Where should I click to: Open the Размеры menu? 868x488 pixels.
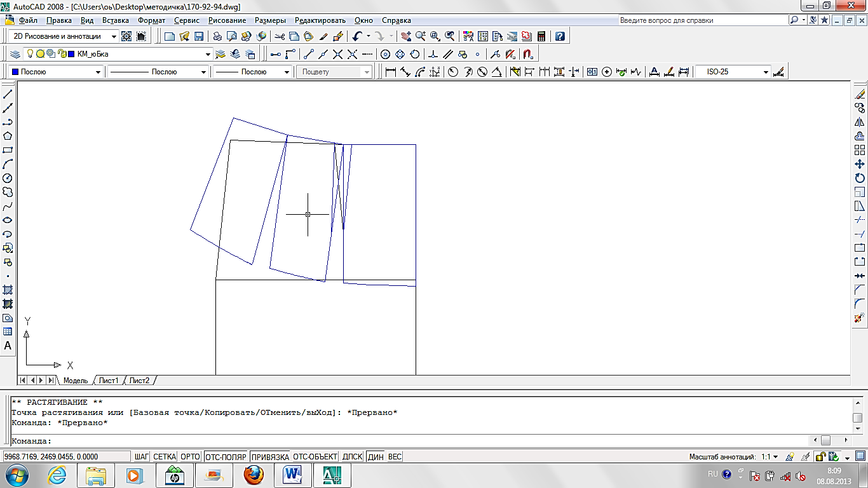(x=271, y=20)
